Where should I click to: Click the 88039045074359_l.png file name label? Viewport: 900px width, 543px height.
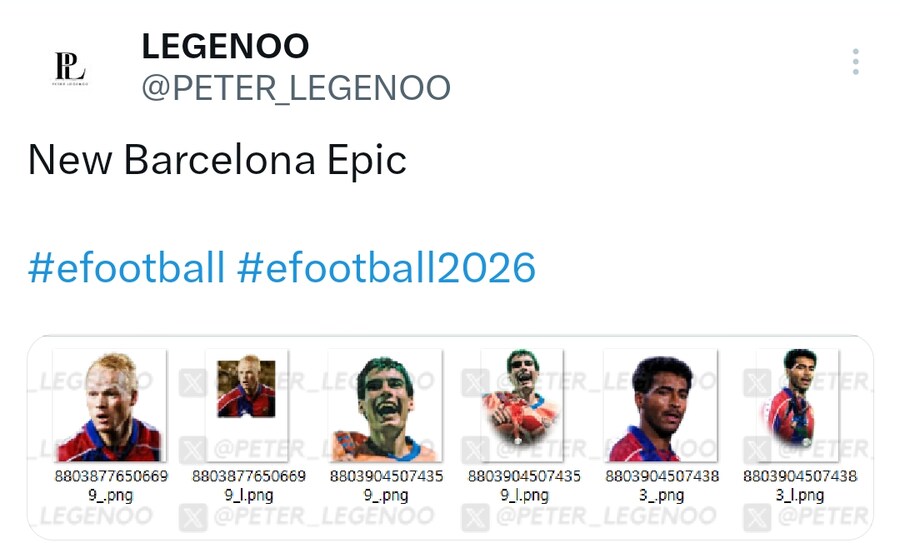(x=524, y=485)
